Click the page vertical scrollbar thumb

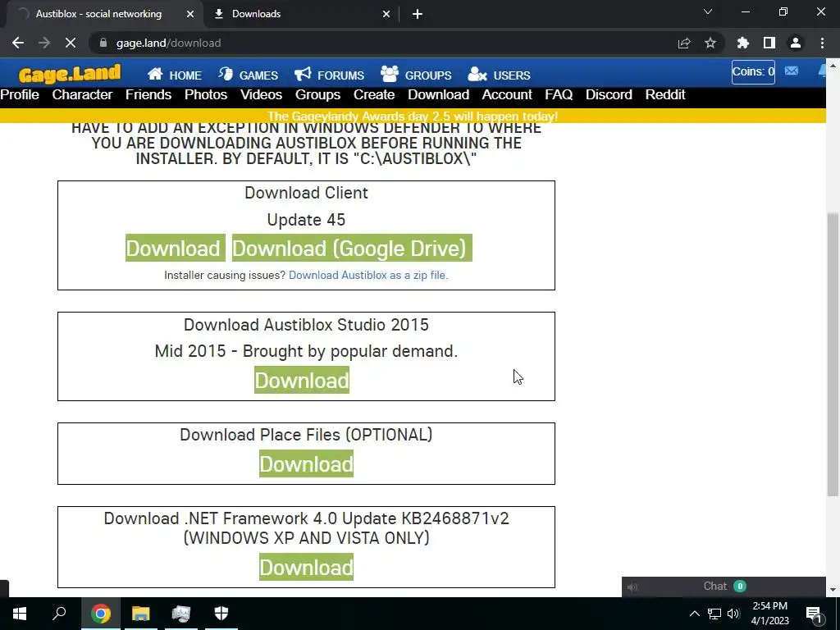833,354
